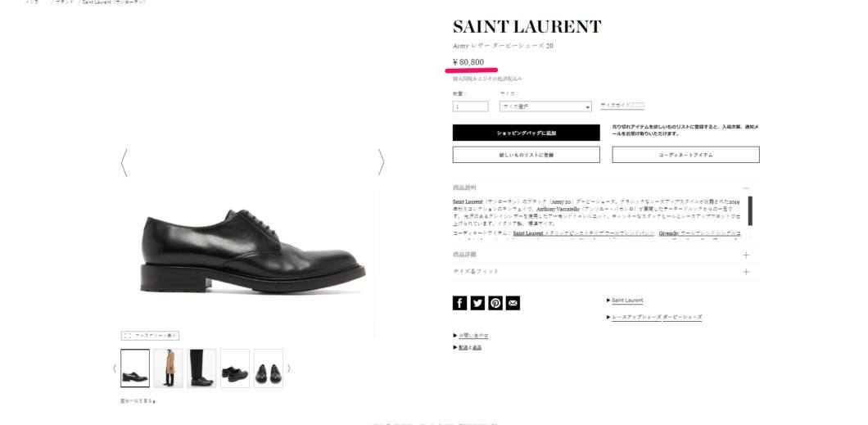Viewport: 868px width, 425px height.
Task: Pin product using Pinterest icon
Action: [495, 303]
